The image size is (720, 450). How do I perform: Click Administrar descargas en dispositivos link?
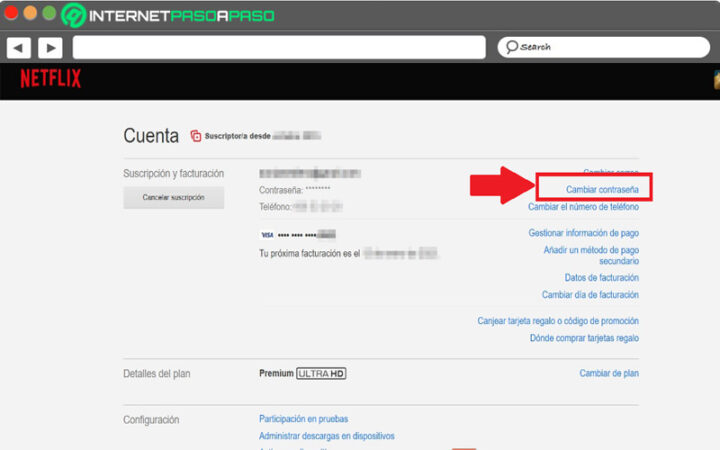point(326,436)
